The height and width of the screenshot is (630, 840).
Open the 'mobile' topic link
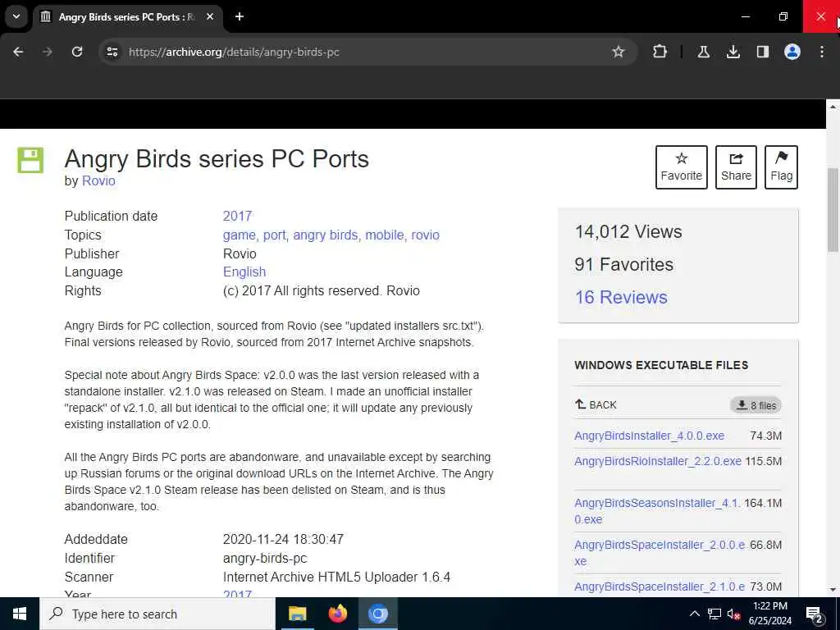click(x=385, y=235)
